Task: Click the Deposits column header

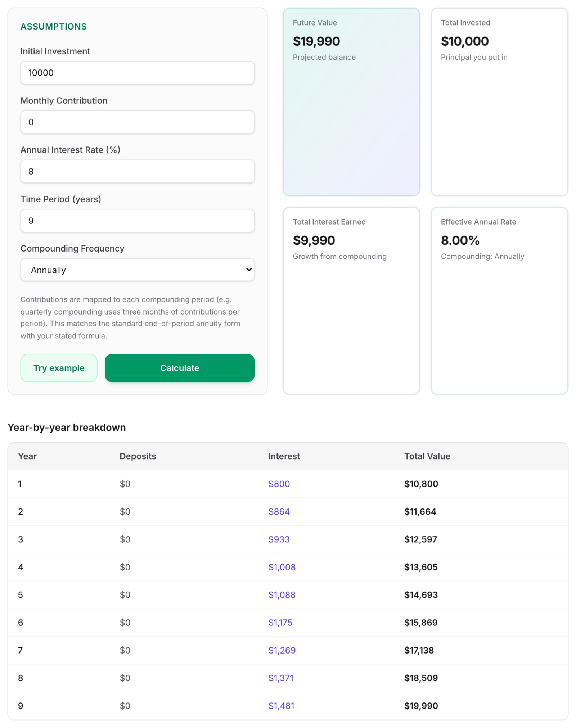Action: [138, 456]
